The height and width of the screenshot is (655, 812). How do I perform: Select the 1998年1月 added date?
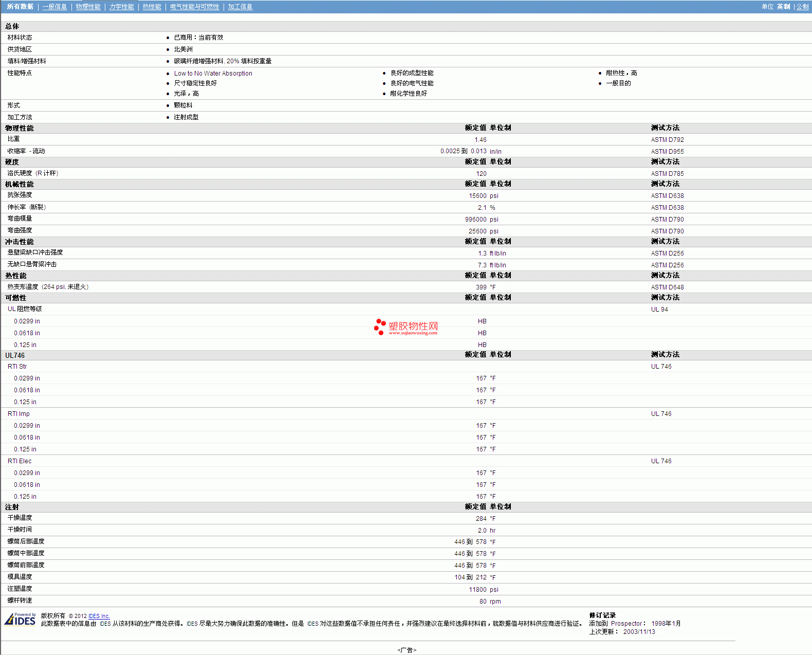tap(666, 624)
